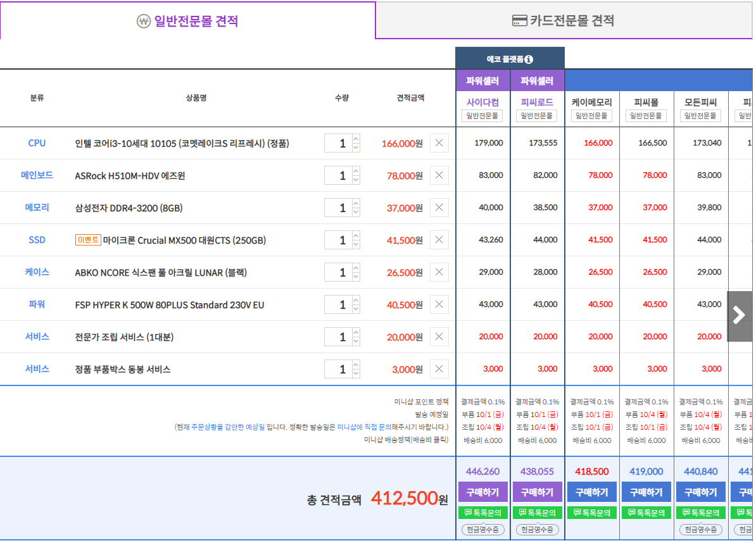Remove the Crucial MX500 SSD item
Viewport: 756px width, 543px height.
(439, 240)
